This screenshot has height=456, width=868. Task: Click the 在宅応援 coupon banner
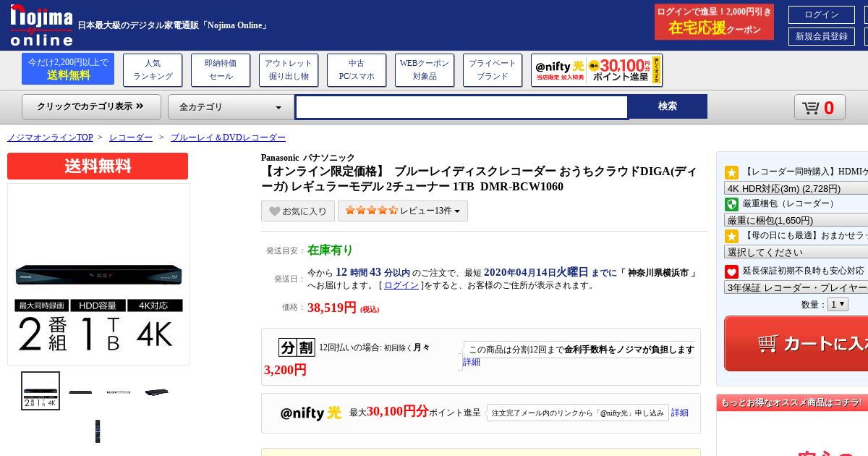click(x=714, y=22)
